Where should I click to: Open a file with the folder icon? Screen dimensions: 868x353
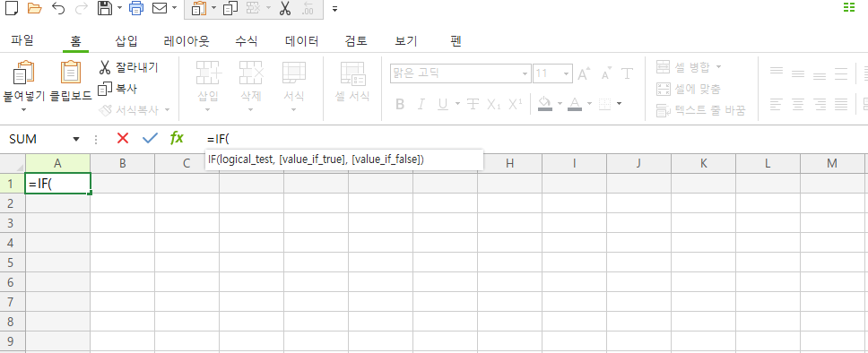(x=34, y=8)
